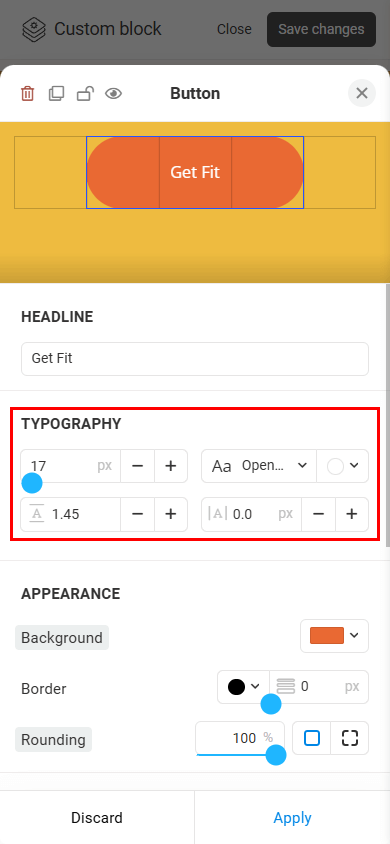This screenshot has height=844, width=390.
Task: Click the Headline text field
Action: click(x=195, y=358)
